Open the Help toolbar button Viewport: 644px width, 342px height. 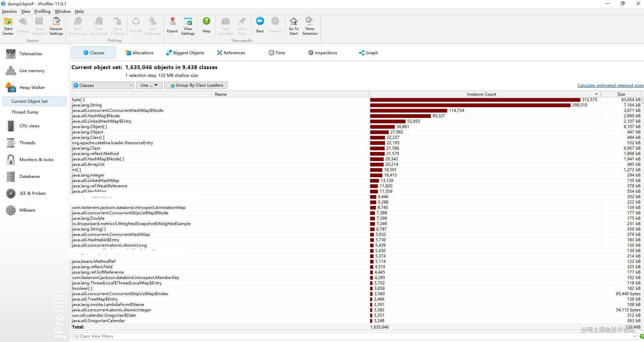[x=206, y=25]
